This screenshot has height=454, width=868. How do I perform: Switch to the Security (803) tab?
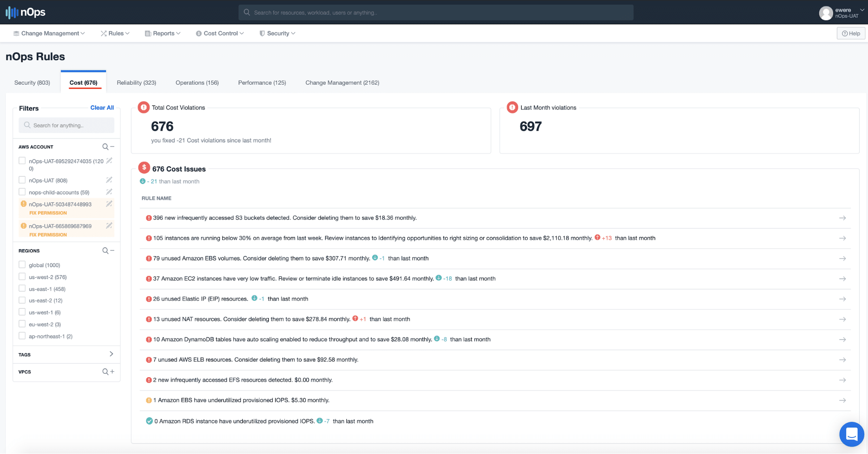(32, 82)
